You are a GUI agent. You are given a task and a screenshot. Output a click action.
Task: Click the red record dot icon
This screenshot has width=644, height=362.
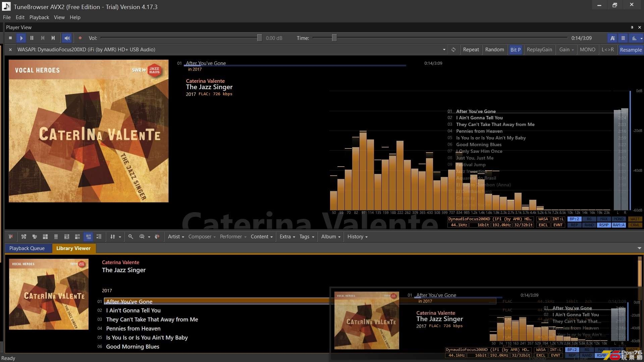coord(80,38)
